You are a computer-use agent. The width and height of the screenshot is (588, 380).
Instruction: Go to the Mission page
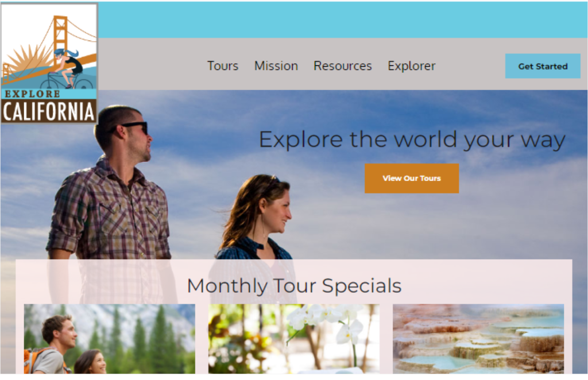click(276, 66)
